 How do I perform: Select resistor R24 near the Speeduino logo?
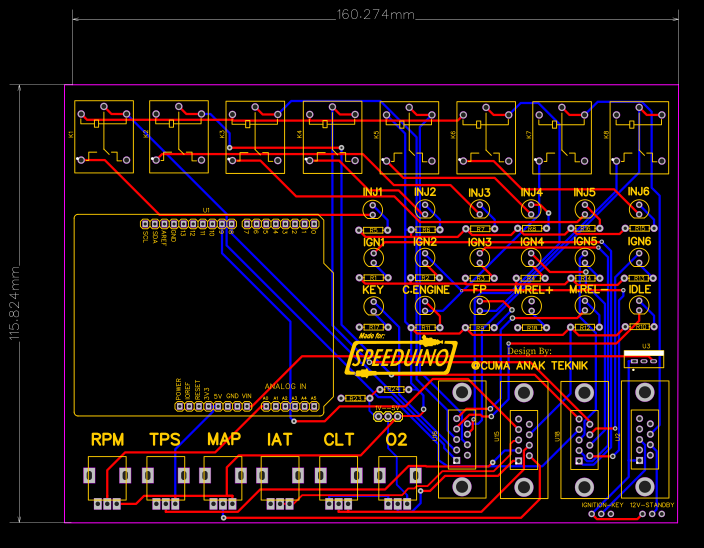pyautogui.click(x=394, y=389)
